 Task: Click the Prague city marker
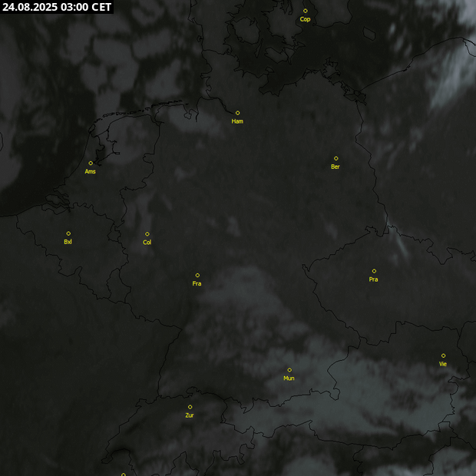tap(374, 271)
